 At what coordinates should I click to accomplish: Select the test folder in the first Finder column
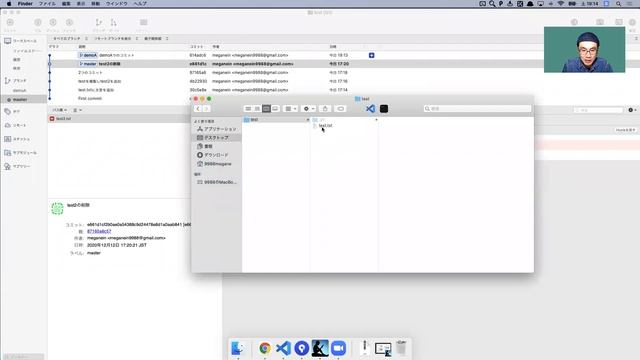276,120
